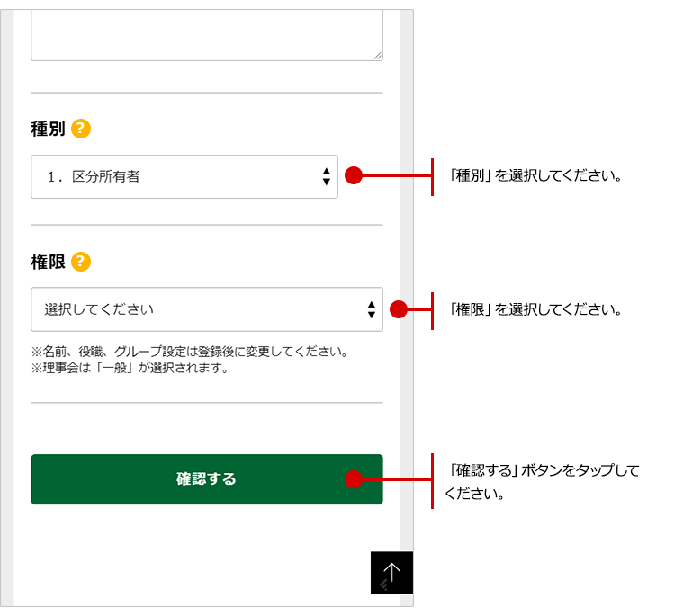The height and width of the screenshot is (616, 675).
Task: Click the textarea resize handle corner
Action: (x=378, y=56)
